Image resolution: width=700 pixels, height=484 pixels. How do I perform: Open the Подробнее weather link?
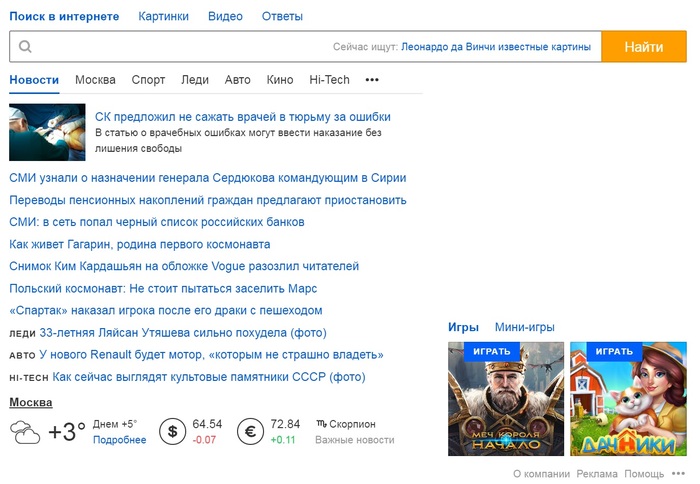(x=120, y=440)
